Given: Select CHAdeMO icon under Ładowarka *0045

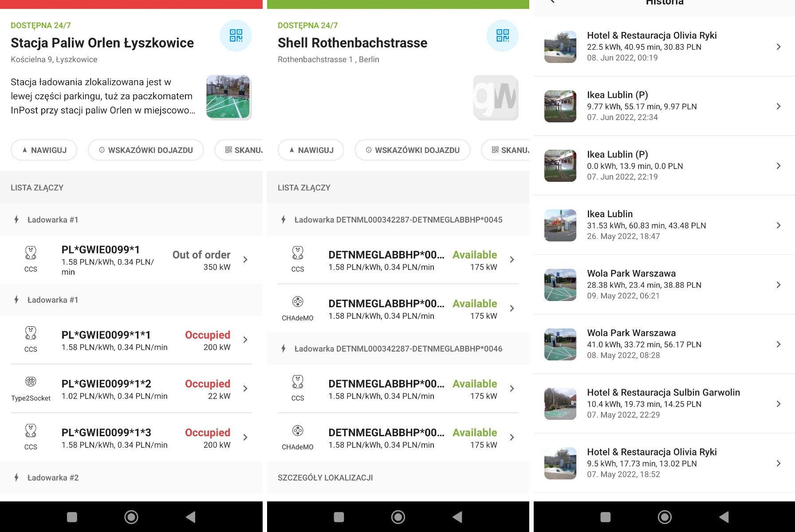Looking at the screenshot, I should (x=298, y=301).
